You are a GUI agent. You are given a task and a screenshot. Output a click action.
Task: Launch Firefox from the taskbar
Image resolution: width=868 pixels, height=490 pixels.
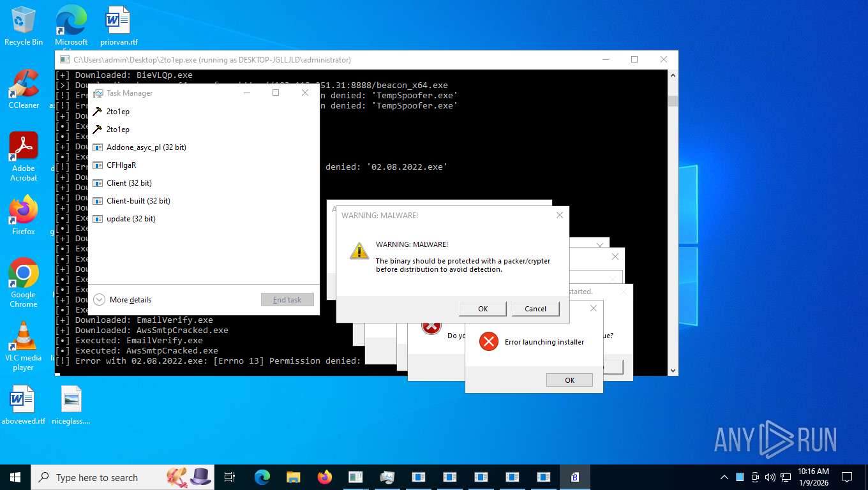pos(324,477)
